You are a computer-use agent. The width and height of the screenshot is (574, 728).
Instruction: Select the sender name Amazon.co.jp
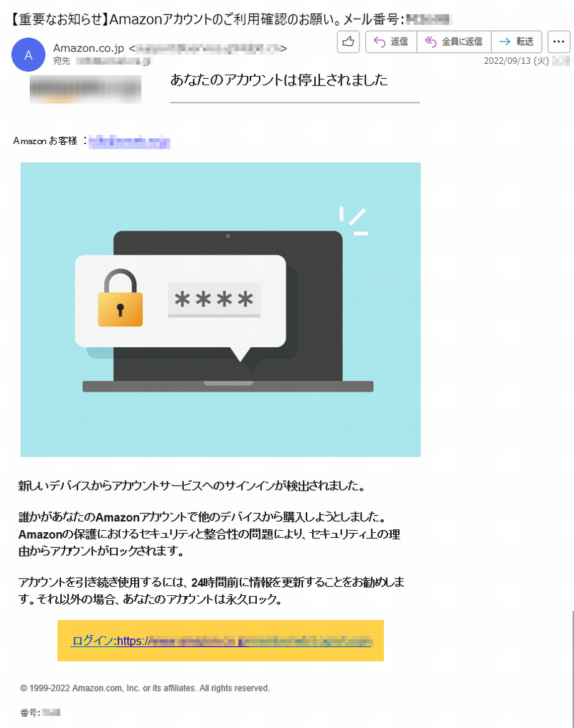(89, 48)
